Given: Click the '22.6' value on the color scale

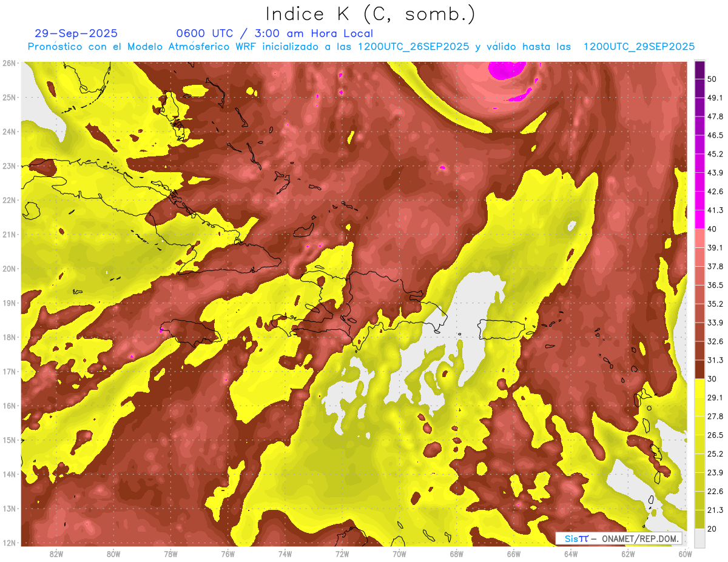Looking at the screenshot, I should point(715,492).
